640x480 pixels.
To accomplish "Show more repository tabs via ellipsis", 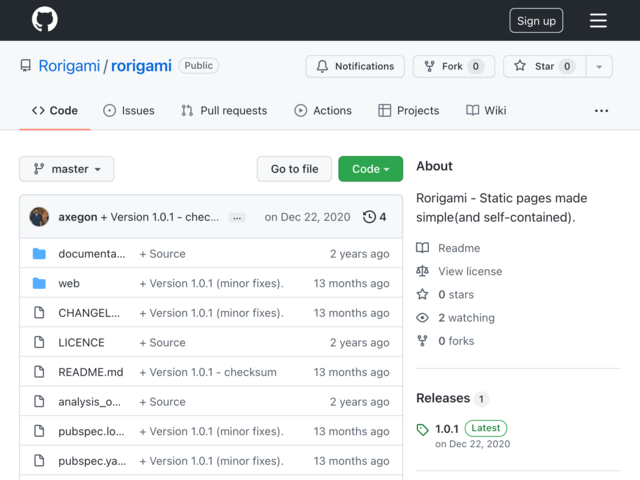I will click(601, 111).
